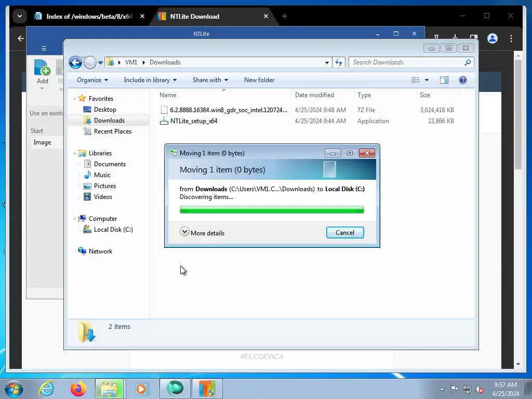Collapse the Computer tree node
Screen dimensions: 532x399
pos(74,219)
